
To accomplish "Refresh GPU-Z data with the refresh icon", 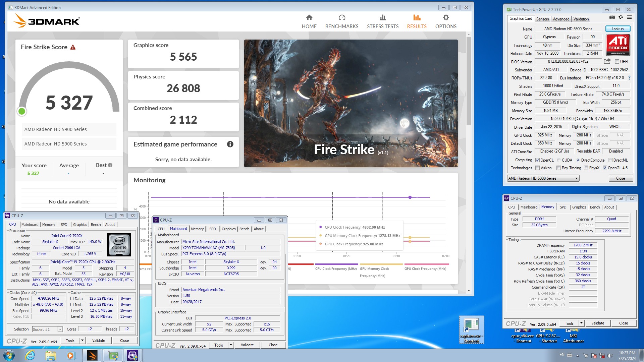I will point(621,17).
